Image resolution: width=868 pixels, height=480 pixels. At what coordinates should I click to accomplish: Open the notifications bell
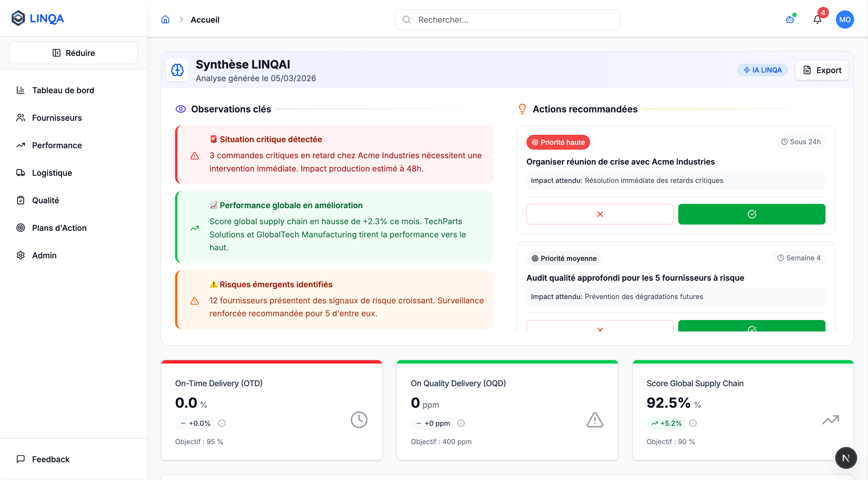[x=817, y=19]
